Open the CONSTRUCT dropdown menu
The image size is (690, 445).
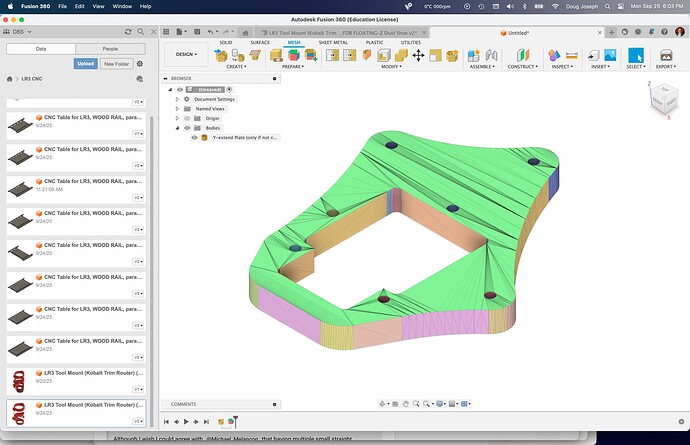click(522, 66)
